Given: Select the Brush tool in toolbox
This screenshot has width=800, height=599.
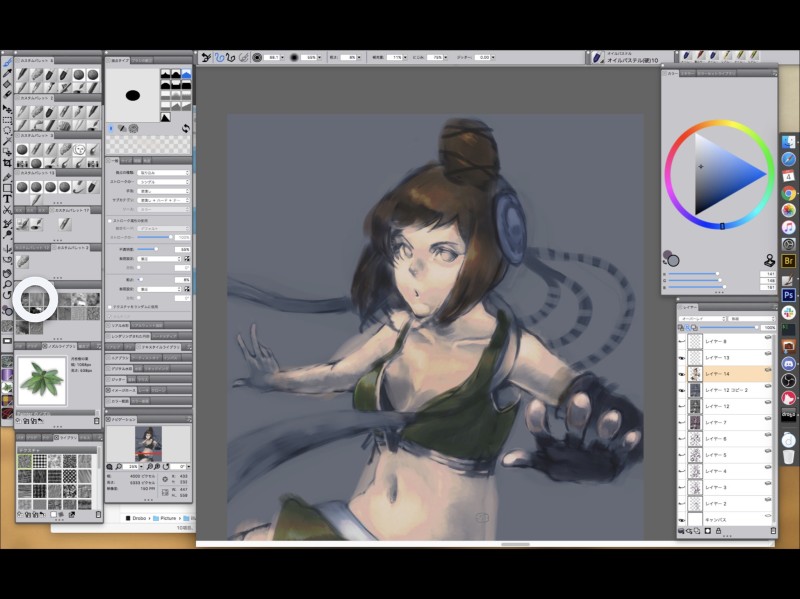Looking at the screenshot, I should [7, 62].
